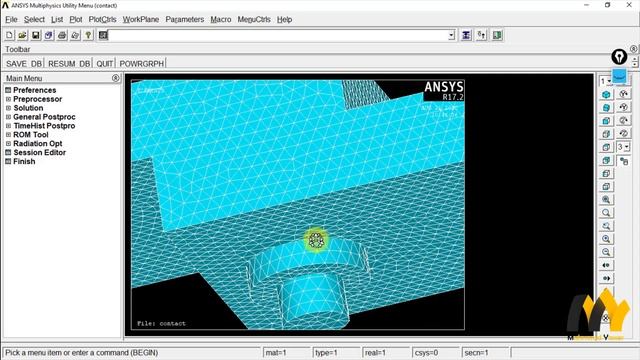This screenshot has width=640, height=360.
Task: Expand the ROM Tool tree node
Action: (x=8, y=135)
